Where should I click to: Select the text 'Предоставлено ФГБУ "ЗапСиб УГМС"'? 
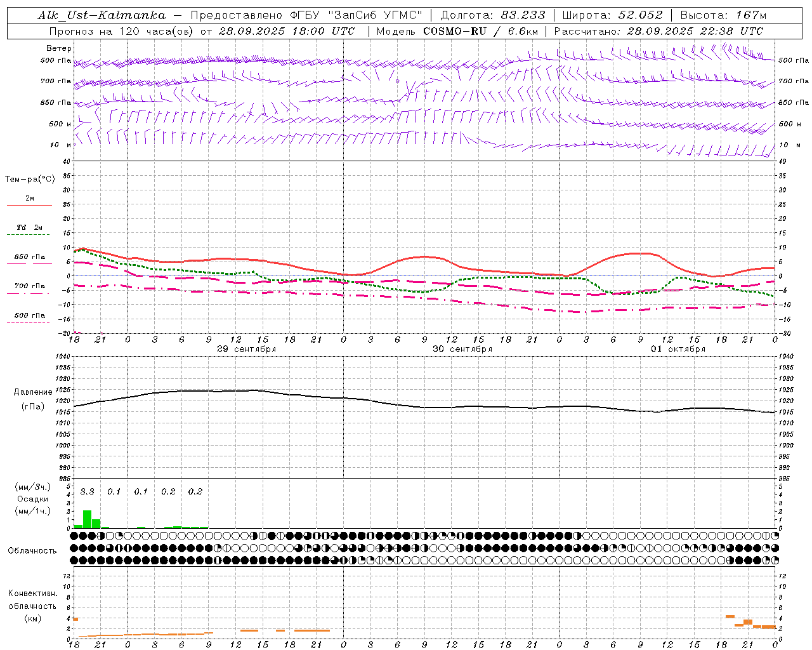pyautogui.click(x=306, y=15)
